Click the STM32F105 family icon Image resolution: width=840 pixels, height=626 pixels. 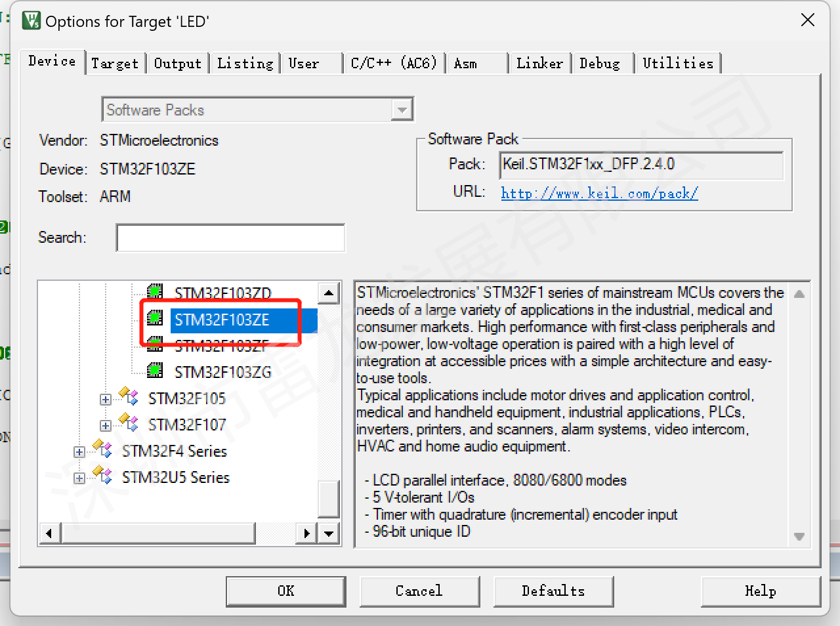click(129, 396)
